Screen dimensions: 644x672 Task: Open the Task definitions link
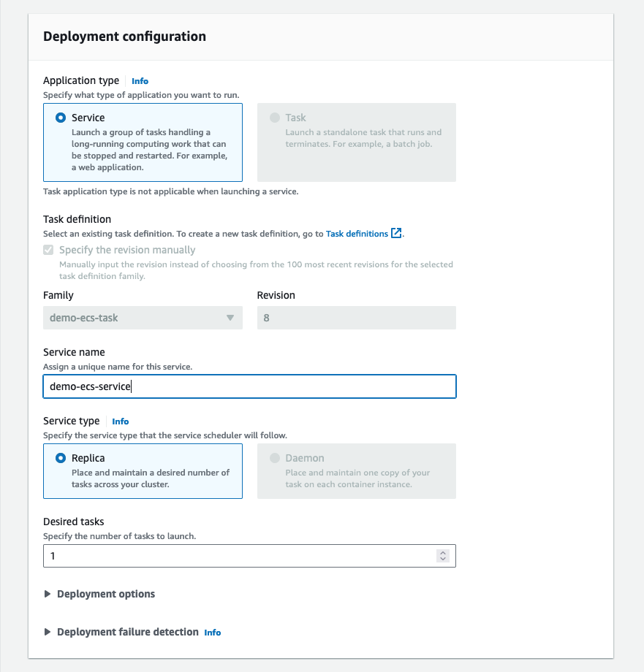(357, 234)
